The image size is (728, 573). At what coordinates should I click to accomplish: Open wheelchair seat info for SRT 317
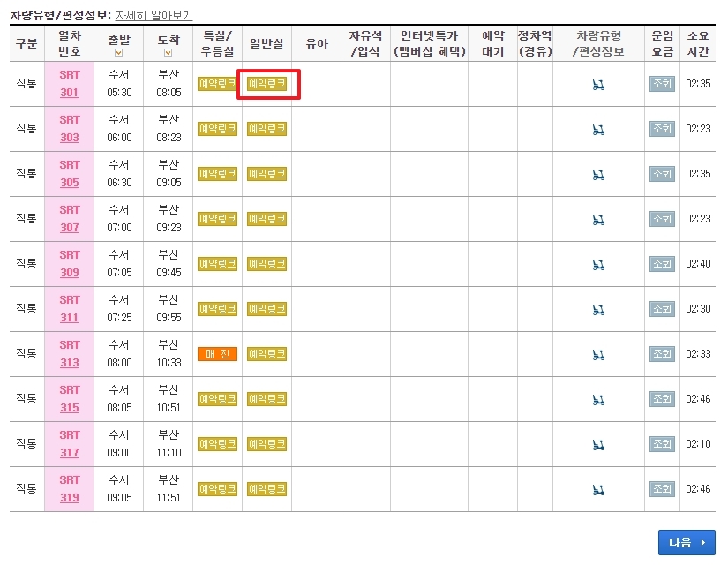click(x=598, y=445)
